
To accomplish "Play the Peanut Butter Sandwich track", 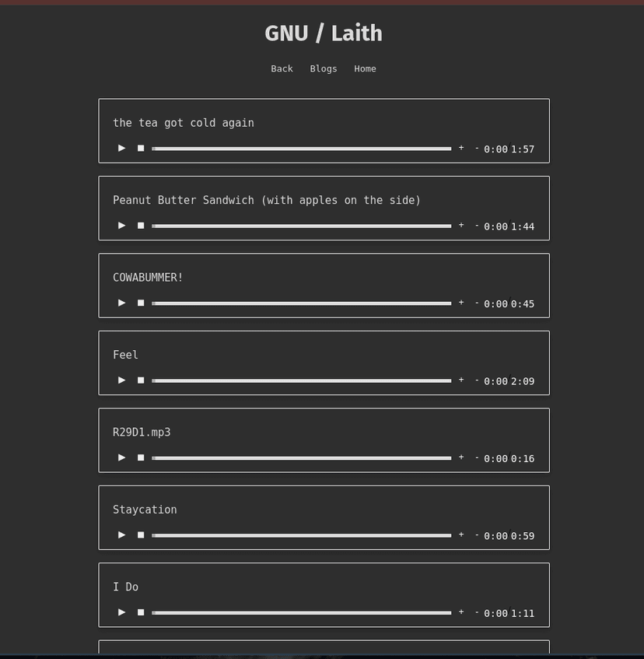I will coord(121,226).
